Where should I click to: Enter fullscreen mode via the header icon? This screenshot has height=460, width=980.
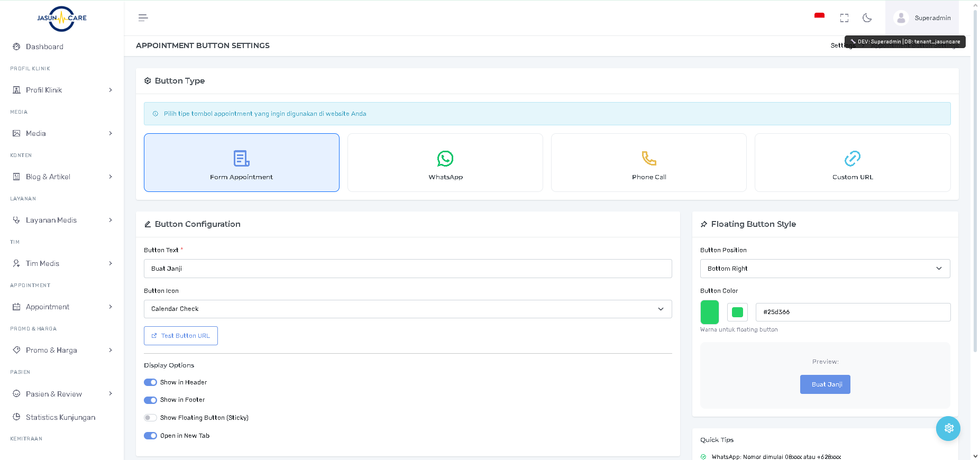tap(844, 18)
